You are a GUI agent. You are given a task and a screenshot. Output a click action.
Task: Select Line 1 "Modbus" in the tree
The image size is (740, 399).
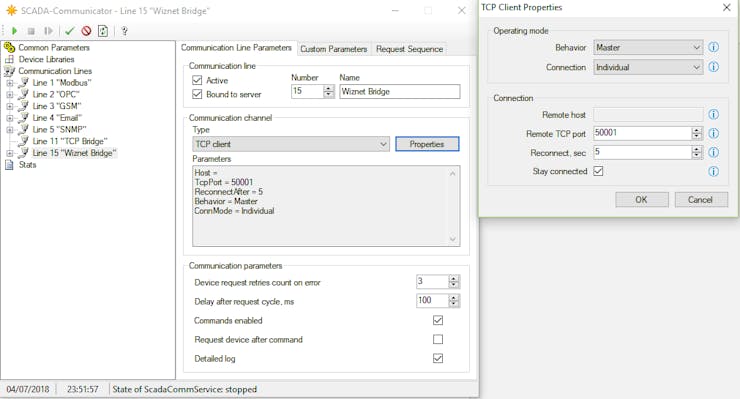point(62,83)
